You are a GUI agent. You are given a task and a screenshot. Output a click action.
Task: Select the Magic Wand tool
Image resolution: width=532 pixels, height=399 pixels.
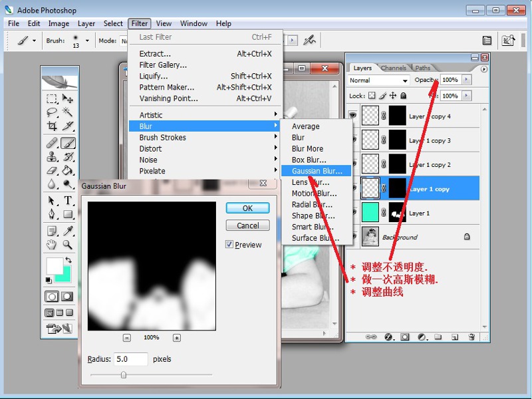point(68,112)
